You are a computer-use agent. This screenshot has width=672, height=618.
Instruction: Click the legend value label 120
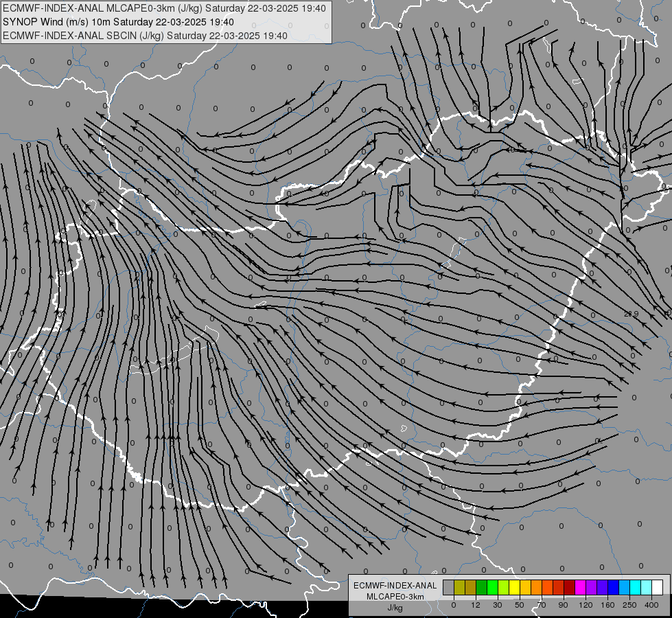click(586, 605)
